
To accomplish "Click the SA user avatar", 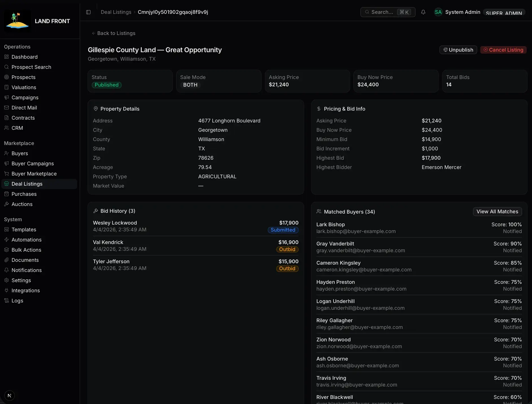I will coord(438,12).
